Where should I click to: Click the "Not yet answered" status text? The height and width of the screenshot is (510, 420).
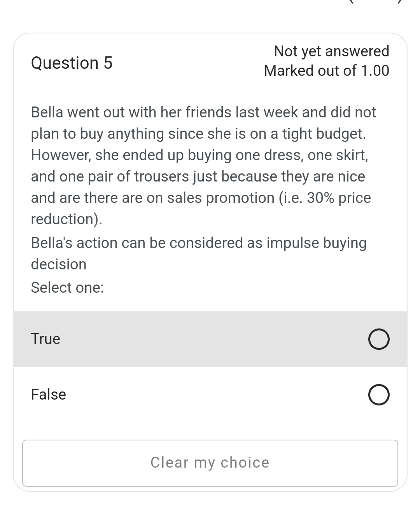point(331,51)
